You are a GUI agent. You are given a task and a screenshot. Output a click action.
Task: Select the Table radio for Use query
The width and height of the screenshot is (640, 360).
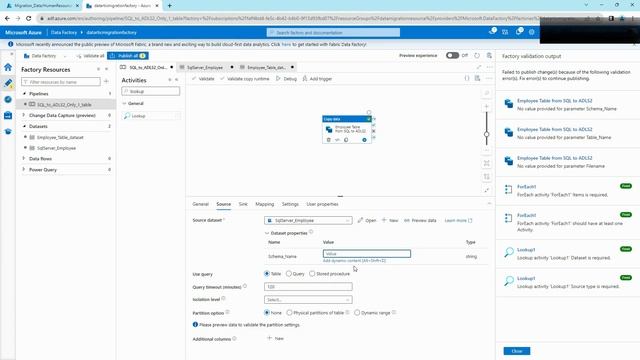point(267,273)
